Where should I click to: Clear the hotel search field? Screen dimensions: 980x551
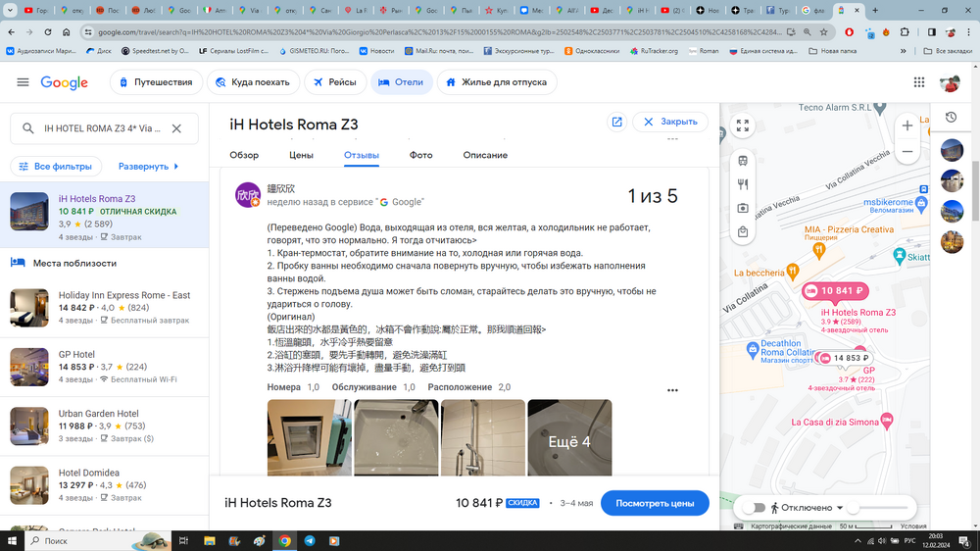tap(176, 128)
